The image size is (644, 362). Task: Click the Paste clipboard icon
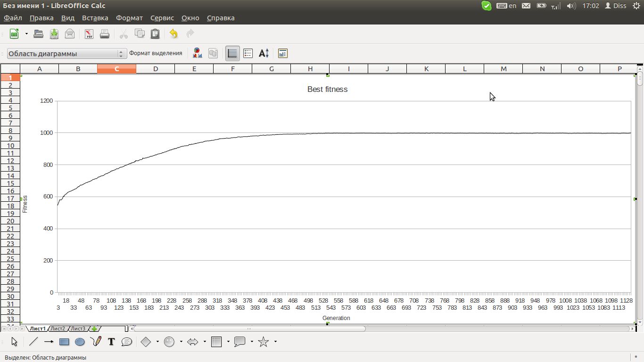point(155,34)
